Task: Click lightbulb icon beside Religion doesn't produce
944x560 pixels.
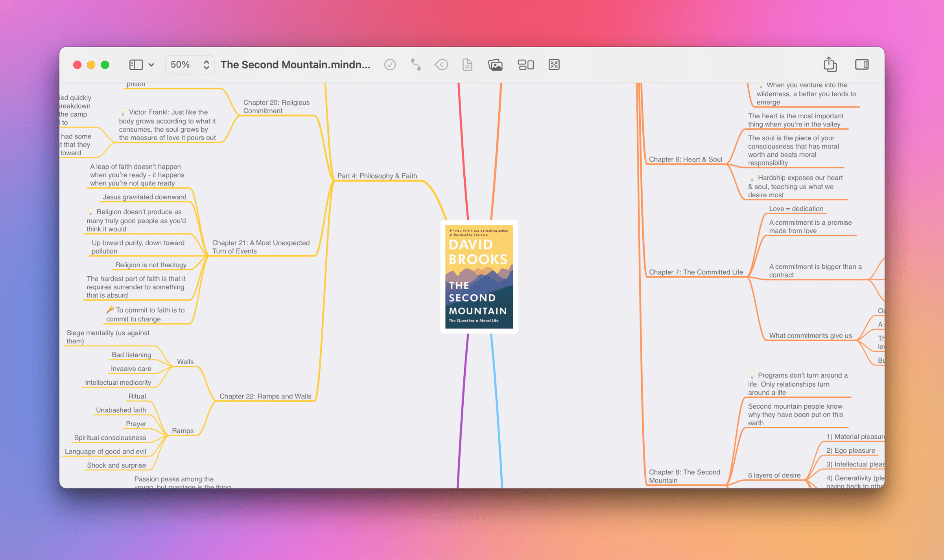Action: [90, 212]
